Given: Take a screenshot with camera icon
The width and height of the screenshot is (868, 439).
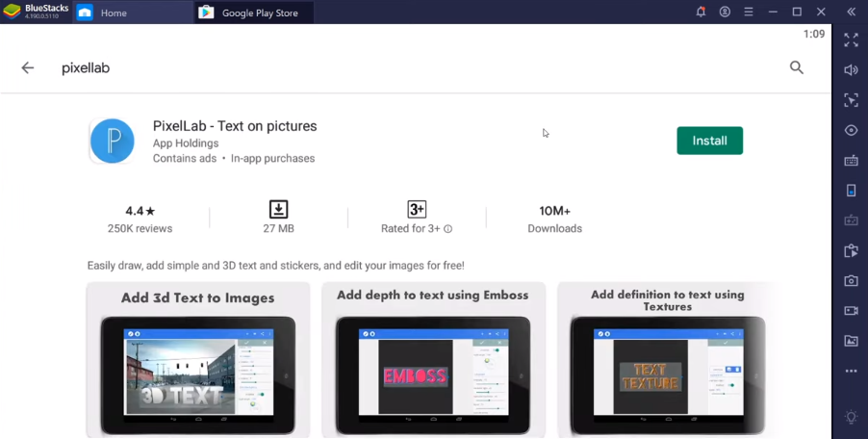Looking at the screenshot, I should [851, 281].
